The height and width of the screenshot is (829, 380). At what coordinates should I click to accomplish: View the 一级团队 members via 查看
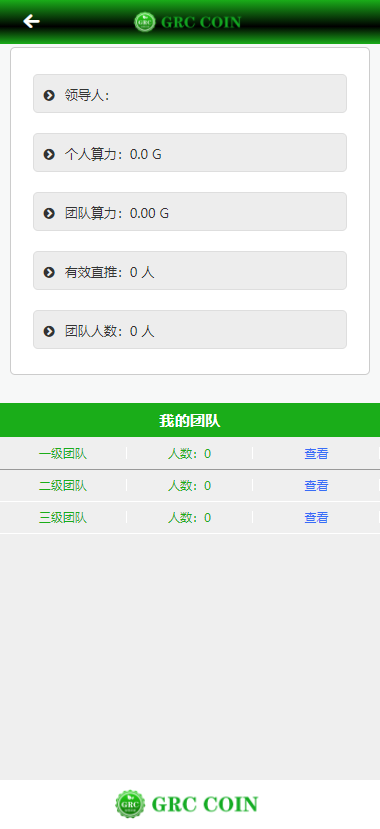(x=316, y=454)
